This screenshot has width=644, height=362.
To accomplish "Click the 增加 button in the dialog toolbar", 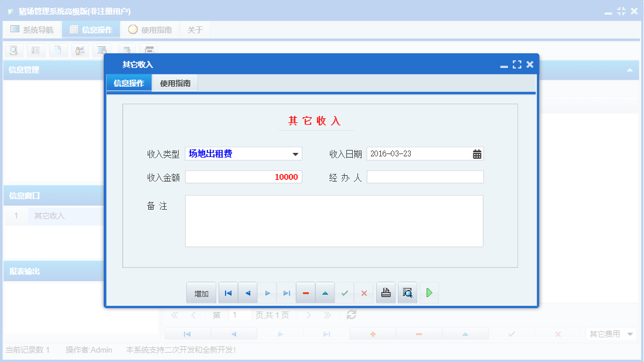I will click(x=201, y=292).
